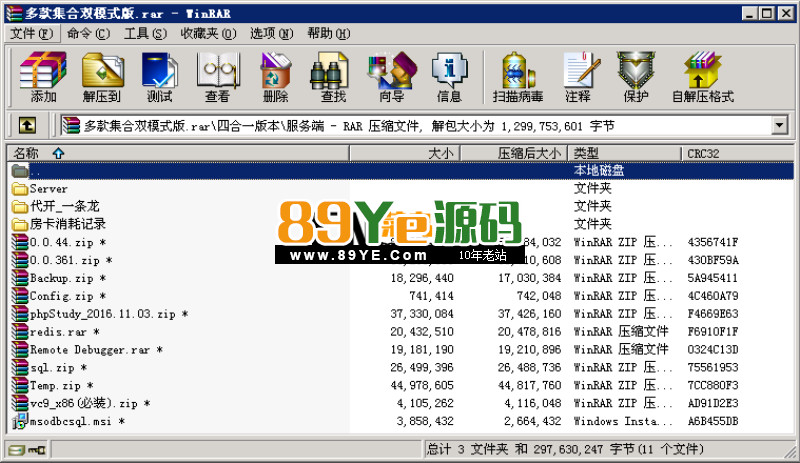This screenshot has width=800, height=463.
Task: Start 扫描病毒 (Virus Scan)
Action: (518, 77)
